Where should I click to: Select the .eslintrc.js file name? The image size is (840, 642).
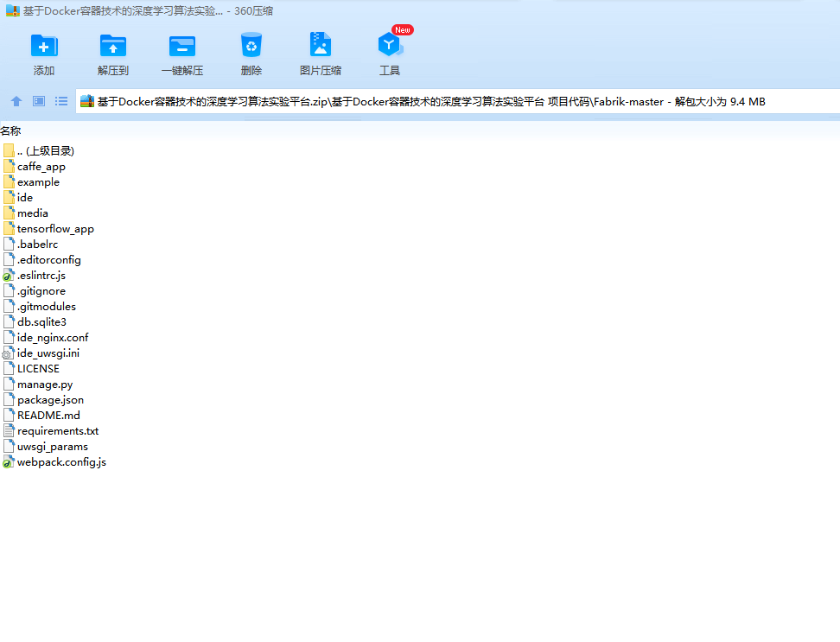[41, 276]
